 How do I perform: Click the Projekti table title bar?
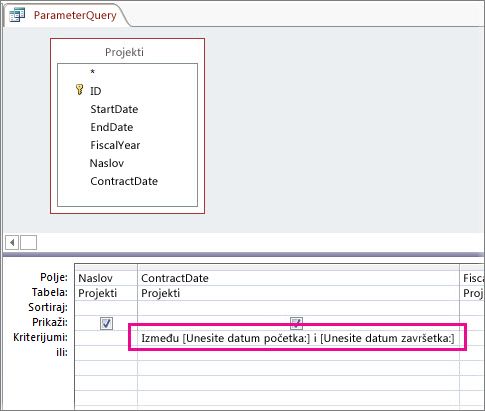pos(124,52)
